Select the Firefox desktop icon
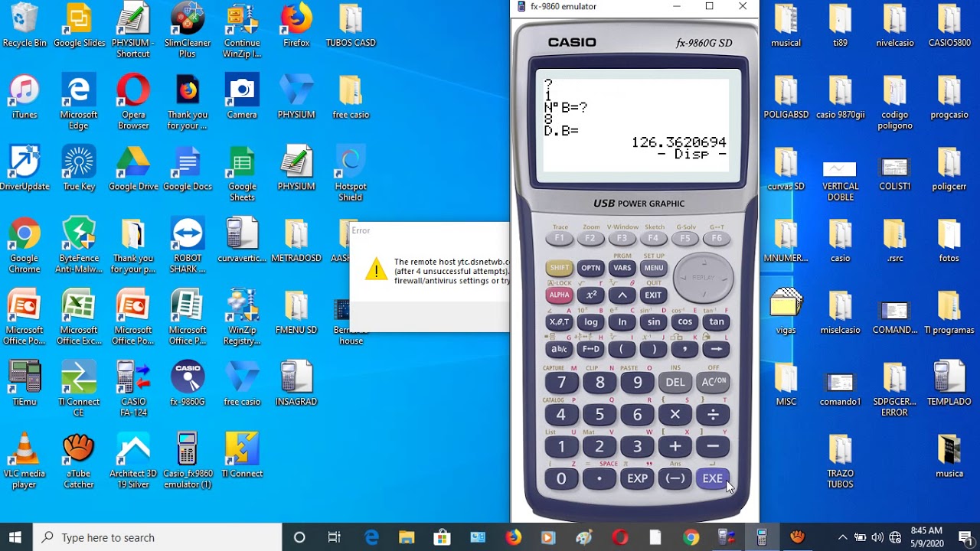 (x=296, y=26)
